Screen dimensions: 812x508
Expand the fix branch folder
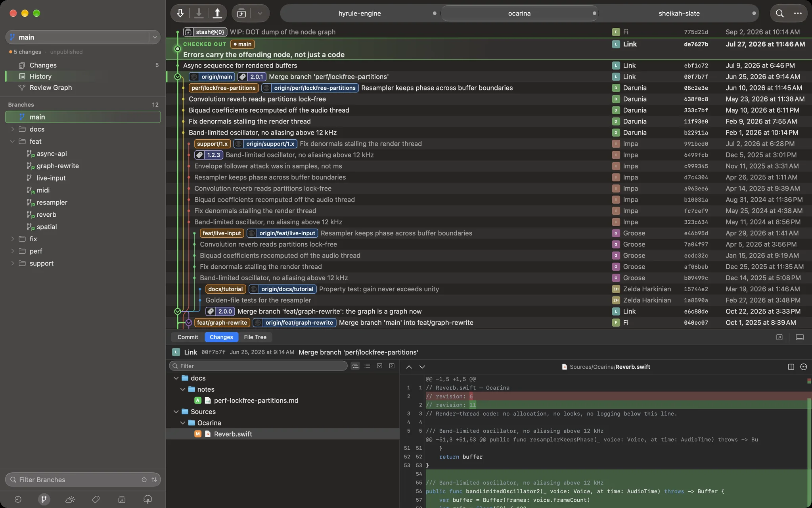pos(12,239)
